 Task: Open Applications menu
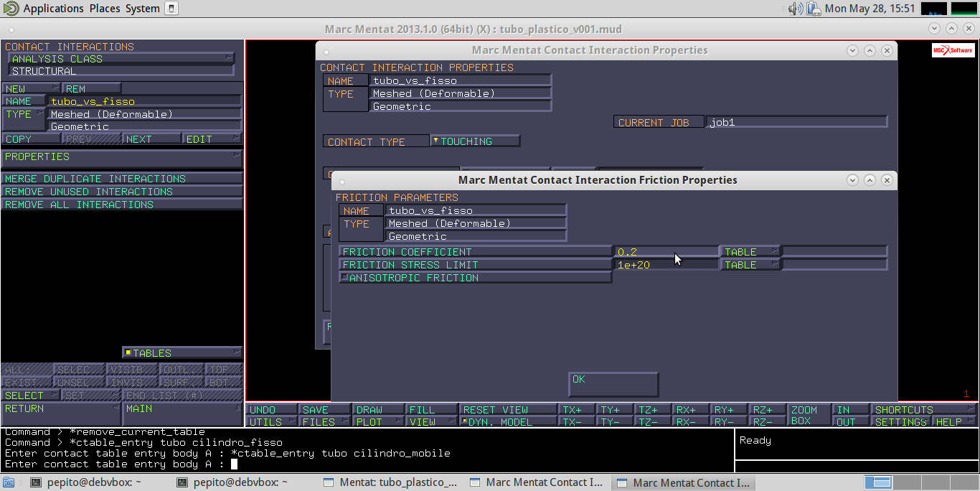coord(53,9)
